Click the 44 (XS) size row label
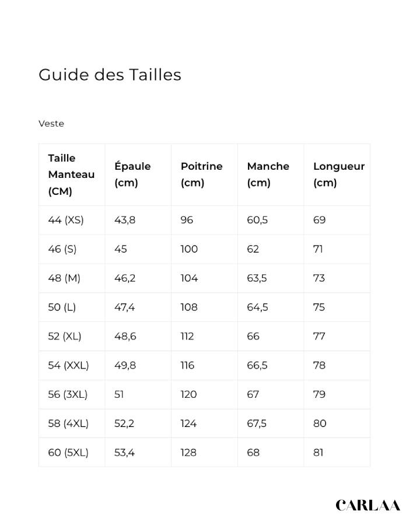This screenshot has width=420, height=525. (x=66, y=220)
